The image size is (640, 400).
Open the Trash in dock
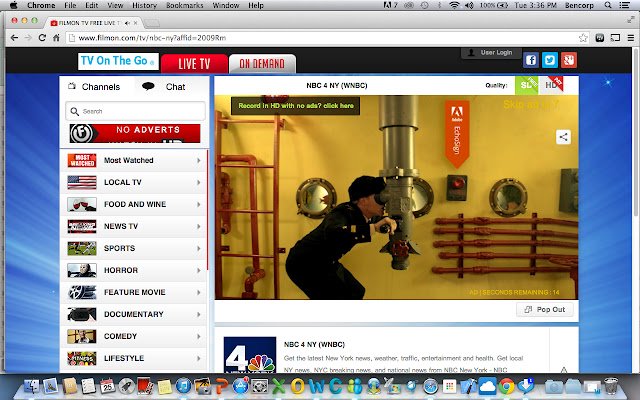[611, 386]
